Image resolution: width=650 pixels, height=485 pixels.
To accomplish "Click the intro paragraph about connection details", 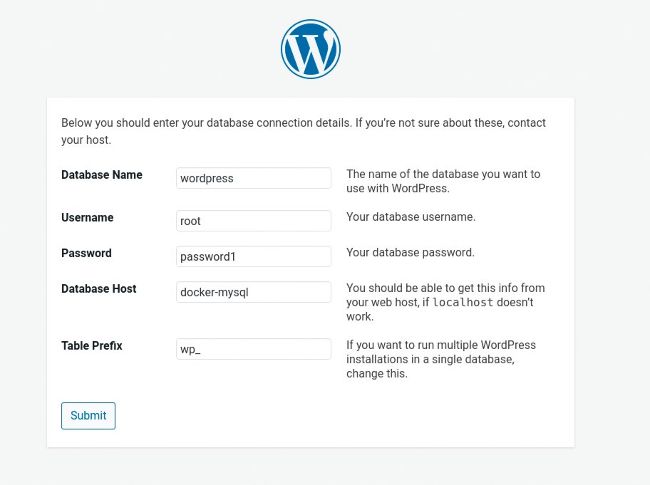I will coord(303,131).
